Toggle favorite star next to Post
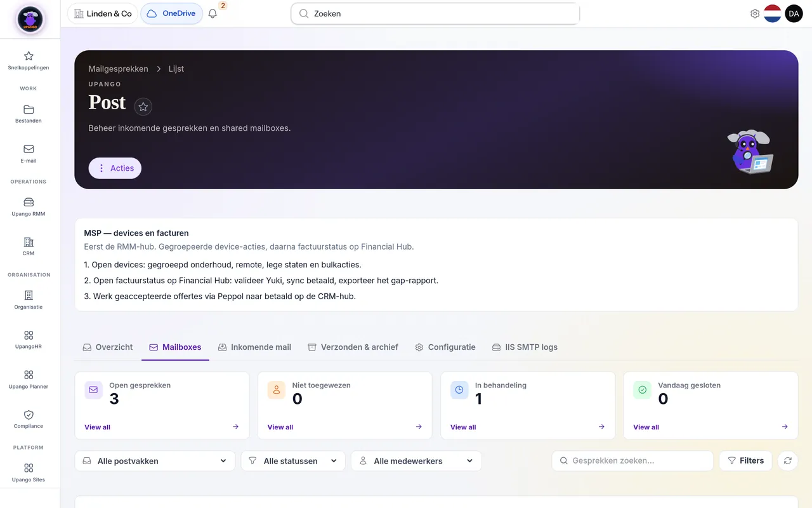This screenshot has height=508, width=812. (x=143, y=107)
